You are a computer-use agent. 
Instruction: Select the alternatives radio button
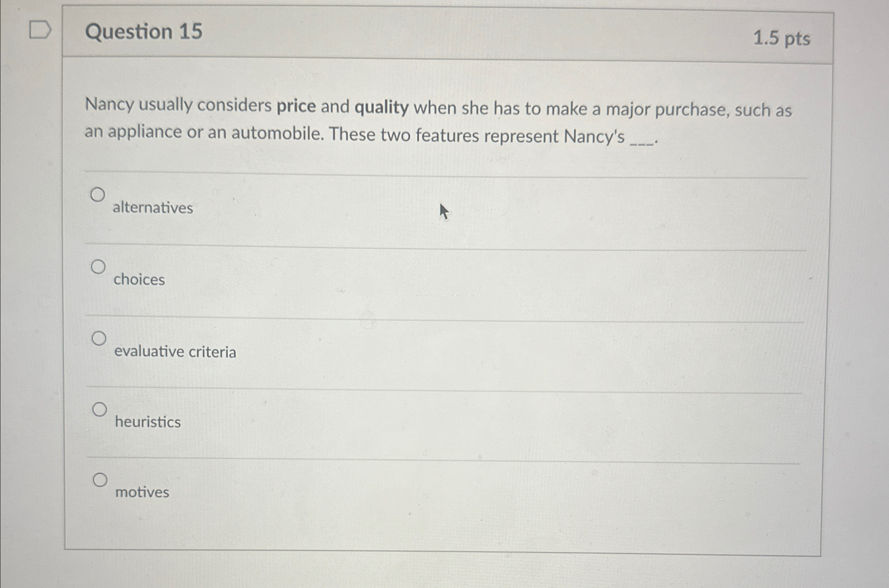point(98,194)
